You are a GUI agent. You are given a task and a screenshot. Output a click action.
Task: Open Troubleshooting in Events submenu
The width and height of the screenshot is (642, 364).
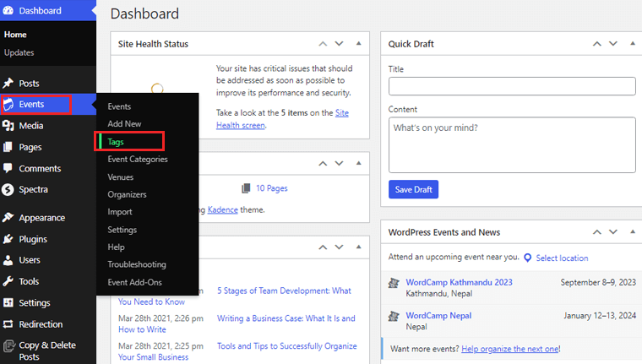coord(137,264)
